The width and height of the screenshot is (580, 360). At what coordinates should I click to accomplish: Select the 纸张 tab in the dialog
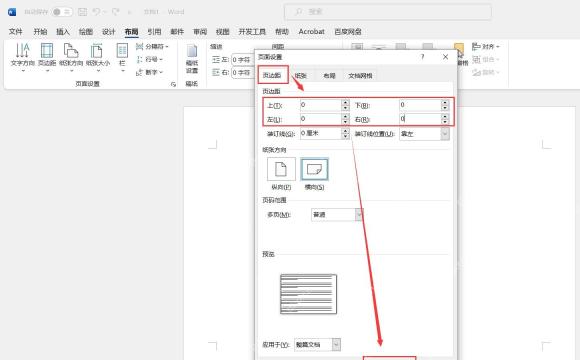tap(301, 75)
